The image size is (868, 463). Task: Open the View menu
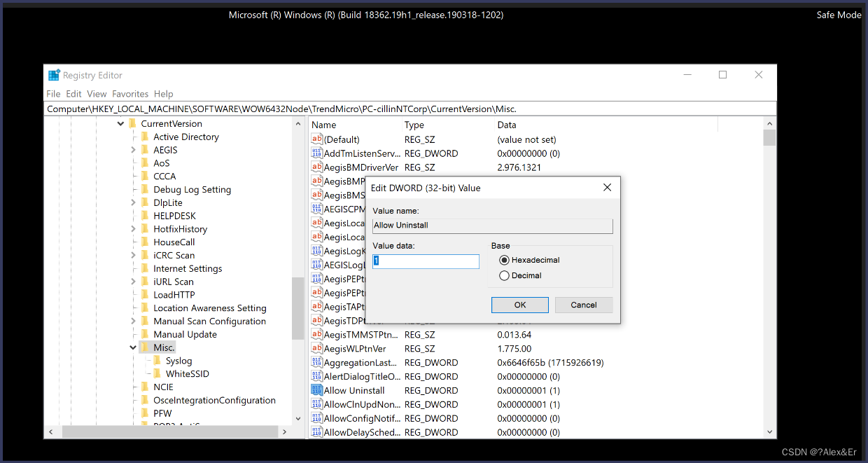[97, 94]
